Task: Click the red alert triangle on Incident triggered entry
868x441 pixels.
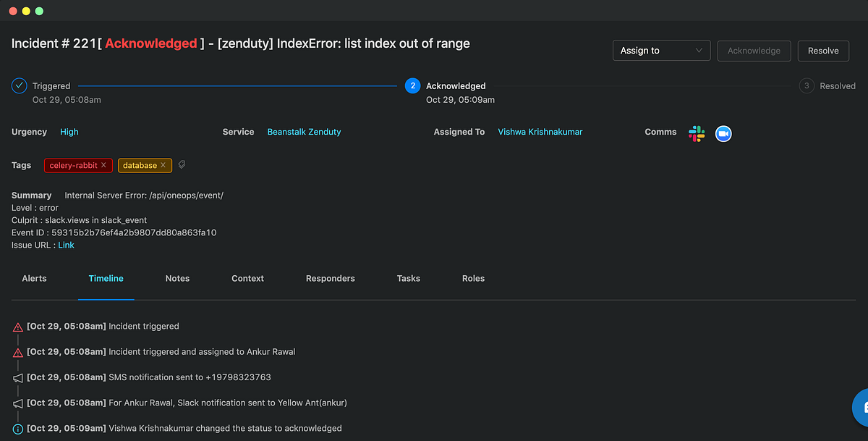Action: click(17, 326)
